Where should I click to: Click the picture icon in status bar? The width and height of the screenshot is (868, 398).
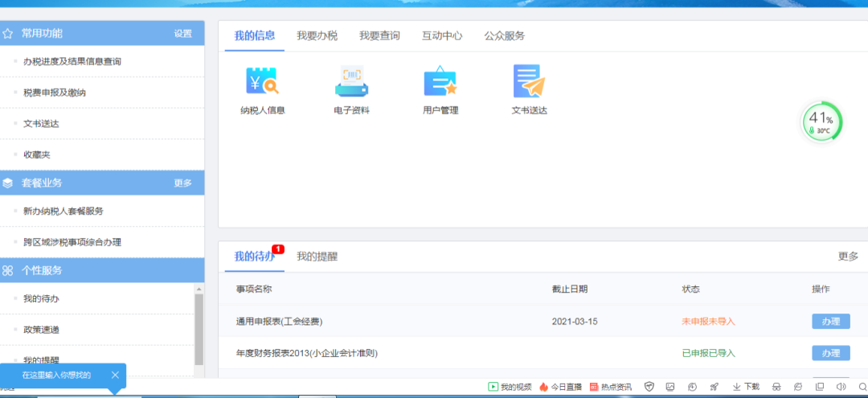(x=669, y=387)
